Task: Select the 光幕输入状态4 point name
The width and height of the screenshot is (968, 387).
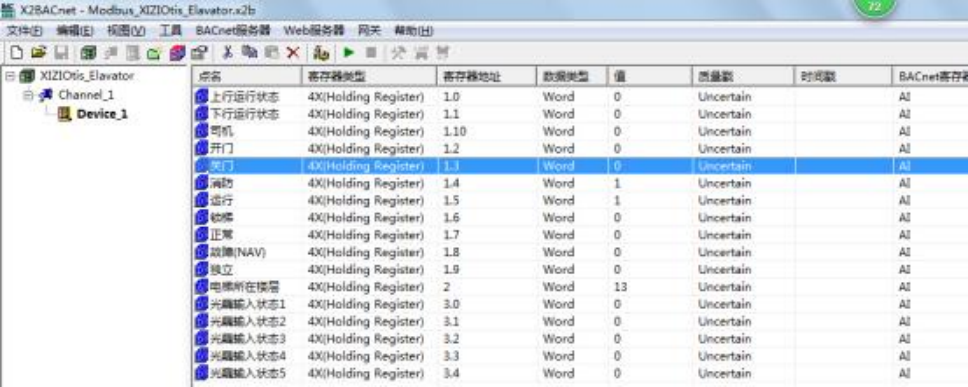Action: [248, 356]
